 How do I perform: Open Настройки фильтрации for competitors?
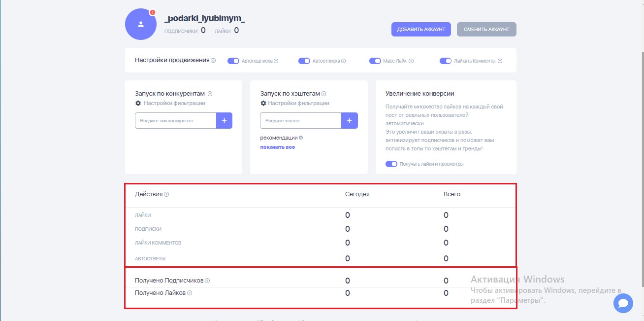point(174,104)
